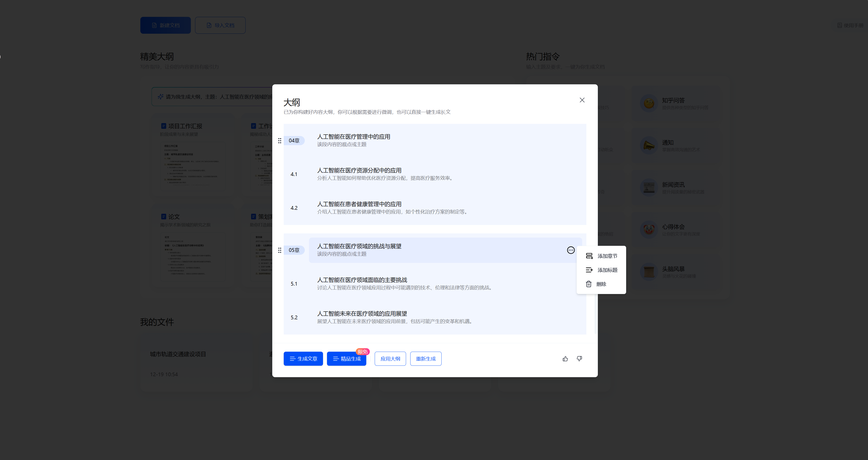Click the 精品生成 button
Image resolution: width=868 pixels, height=460 pixels.
(346, 359)
